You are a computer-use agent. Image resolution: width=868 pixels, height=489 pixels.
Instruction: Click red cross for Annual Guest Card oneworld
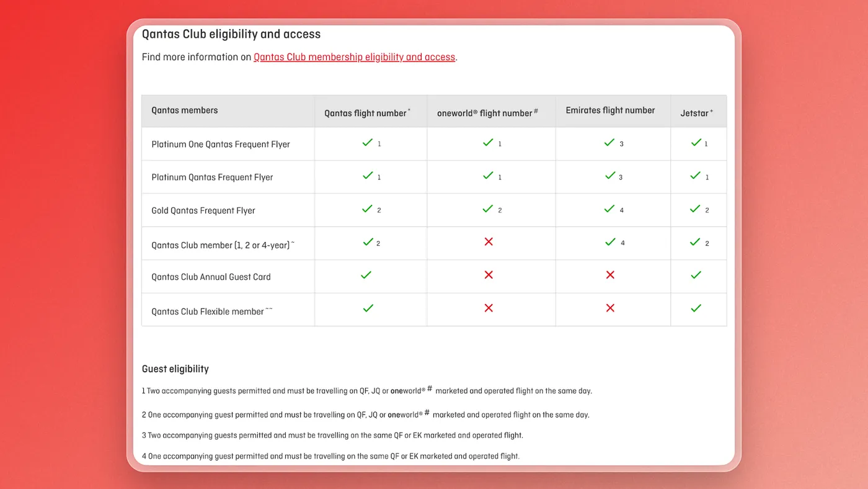(x=489, y=275)
